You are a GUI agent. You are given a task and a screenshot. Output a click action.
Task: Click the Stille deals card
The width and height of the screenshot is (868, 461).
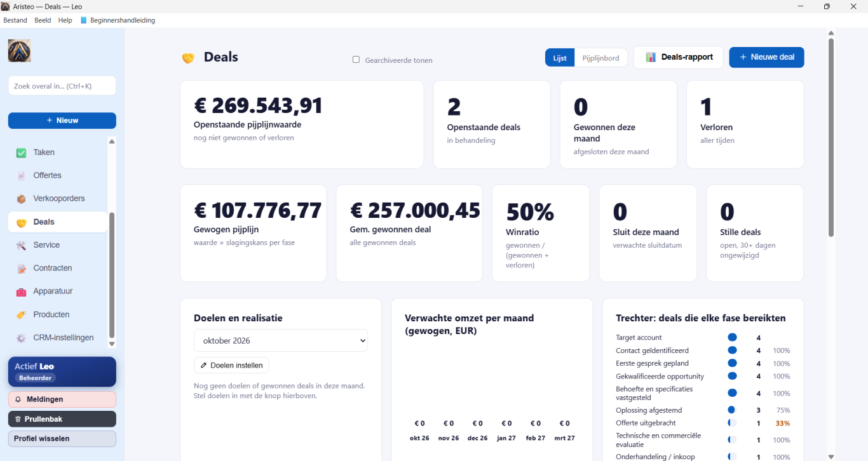point(755,233)
